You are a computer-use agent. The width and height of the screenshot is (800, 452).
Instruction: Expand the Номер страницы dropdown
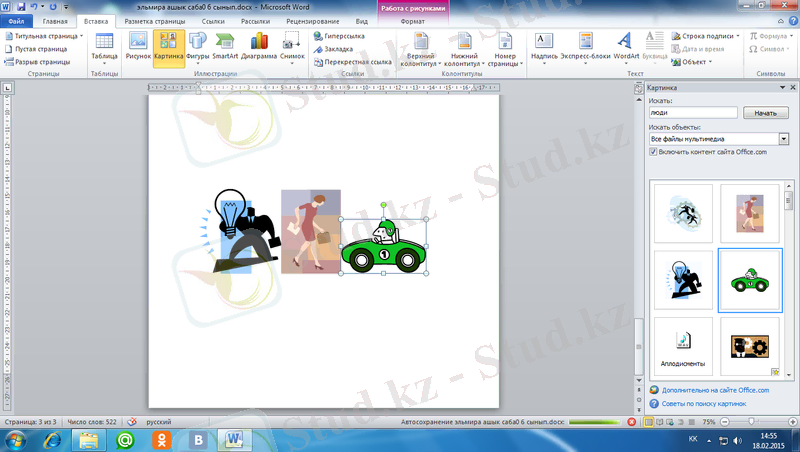coord(504,48)
